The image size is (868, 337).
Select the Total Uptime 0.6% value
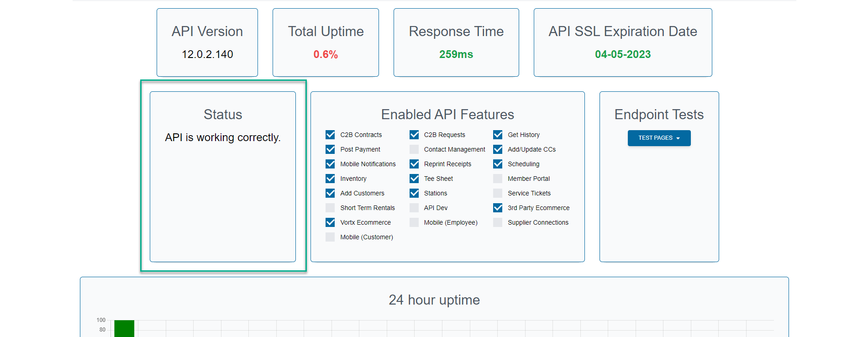coord(326,54)
